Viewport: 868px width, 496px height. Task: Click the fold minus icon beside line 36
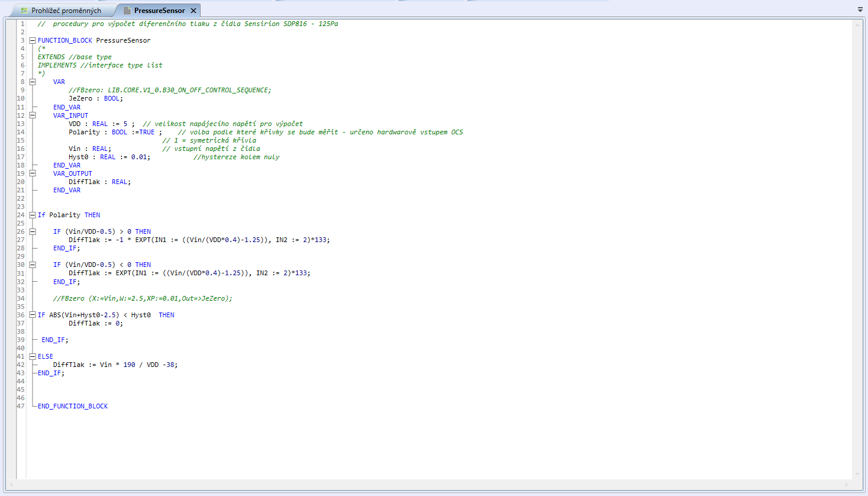pyautogui.click(x=32, y=314)
